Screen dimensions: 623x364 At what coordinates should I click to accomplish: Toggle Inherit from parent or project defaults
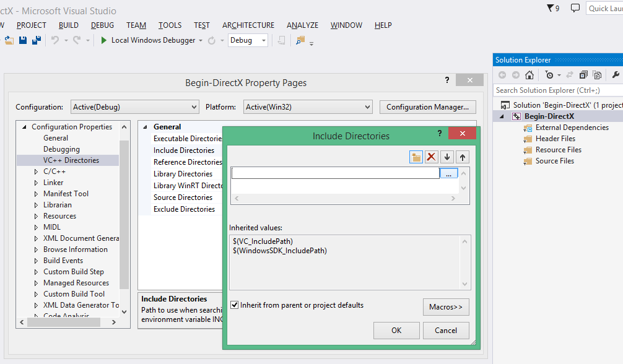235,305
